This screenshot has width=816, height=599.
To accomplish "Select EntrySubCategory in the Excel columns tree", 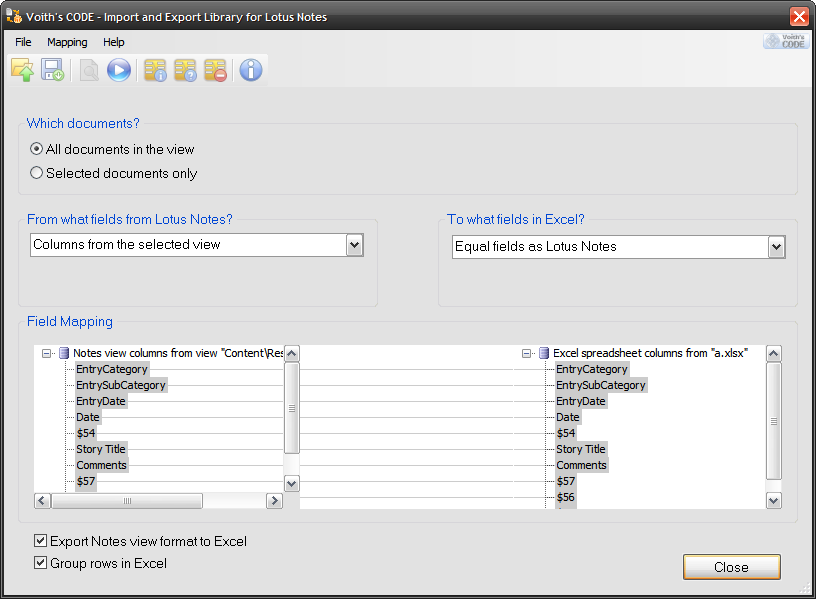I will pos(601,385).
